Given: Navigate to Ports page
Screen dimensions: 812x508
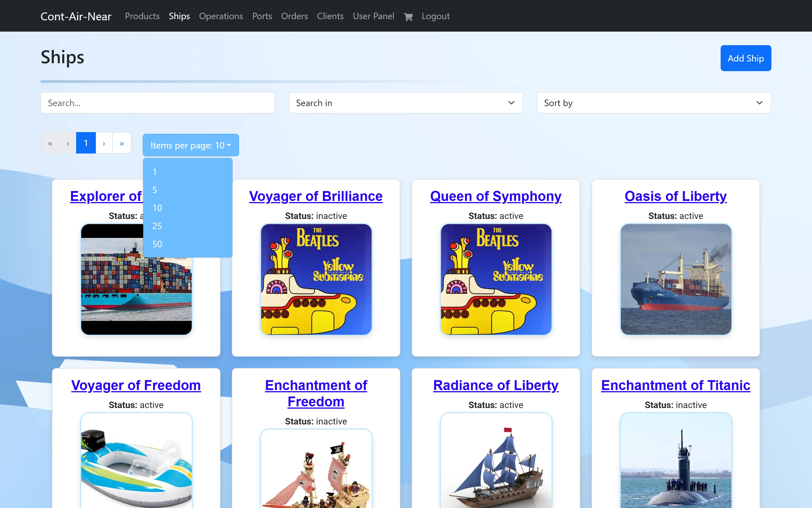Looking at the screenshot, I should point(262,16).
